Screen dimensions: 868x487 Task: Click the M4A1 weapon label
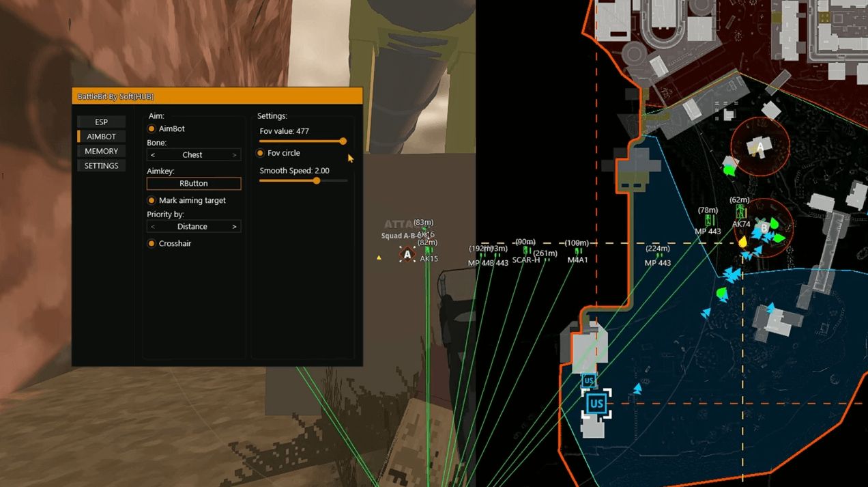coord(577,260)
